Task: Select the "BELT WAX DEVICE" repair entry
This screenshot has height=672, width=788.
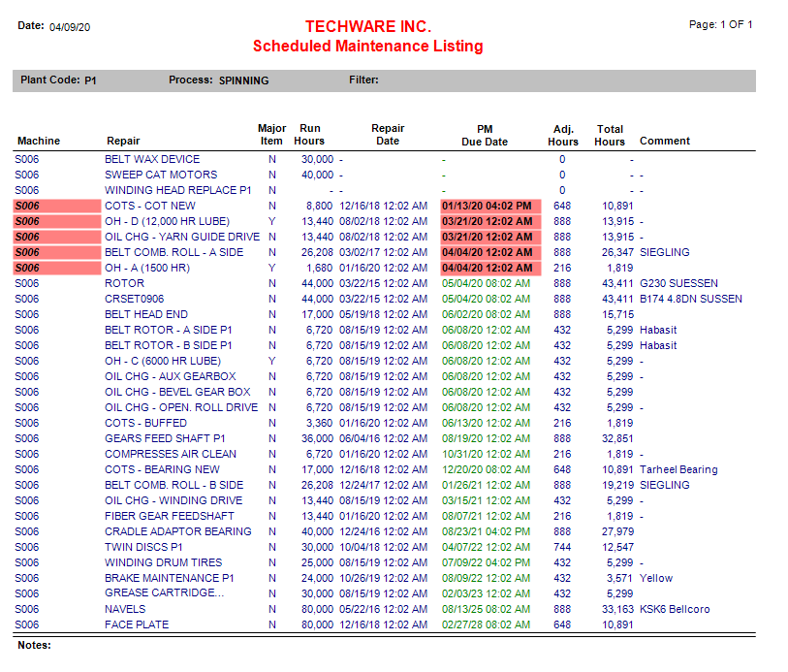Action: pos(150,159)
